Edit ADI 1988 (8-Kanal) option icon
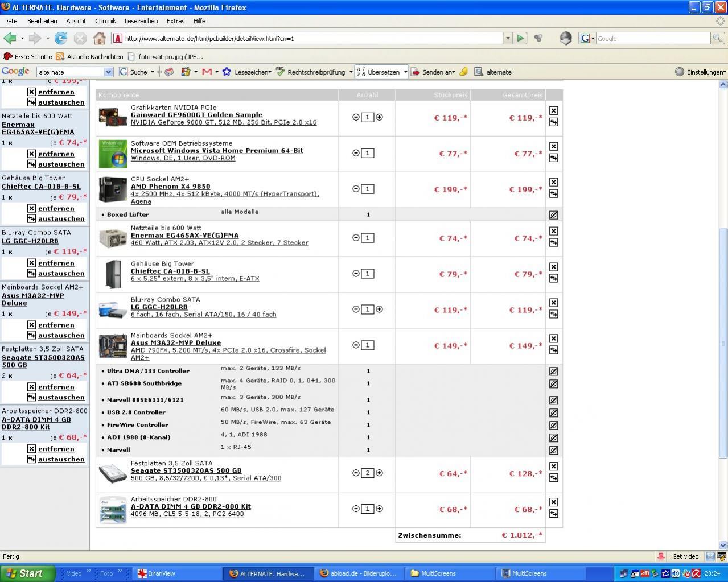 pos(553,438)
